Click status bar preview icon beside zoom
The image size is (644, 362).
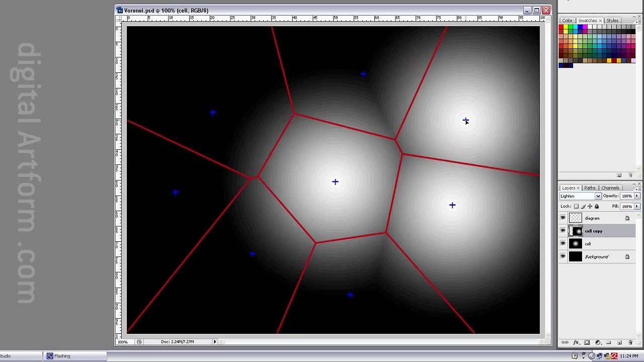click(139, 342)
